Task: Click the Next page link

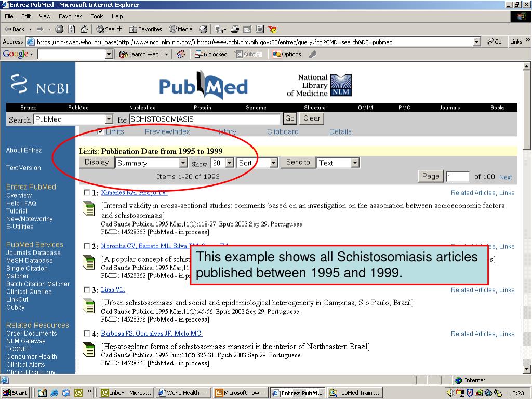Action: click(x=506, y=177)
